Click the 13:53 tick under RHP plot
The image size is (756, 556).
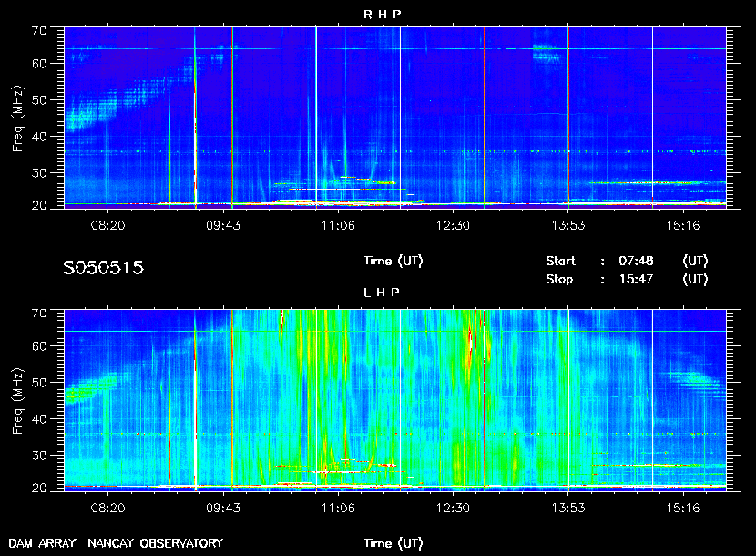coord(568,225)
